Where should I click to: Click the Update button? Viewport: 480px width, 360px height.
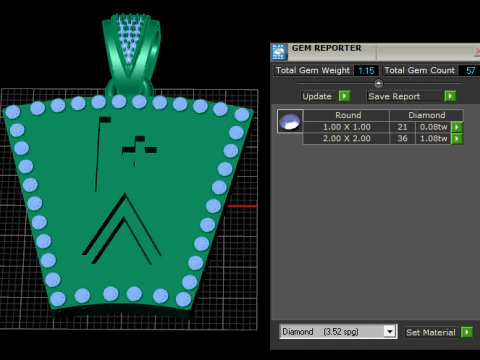(x=319, y=96)
